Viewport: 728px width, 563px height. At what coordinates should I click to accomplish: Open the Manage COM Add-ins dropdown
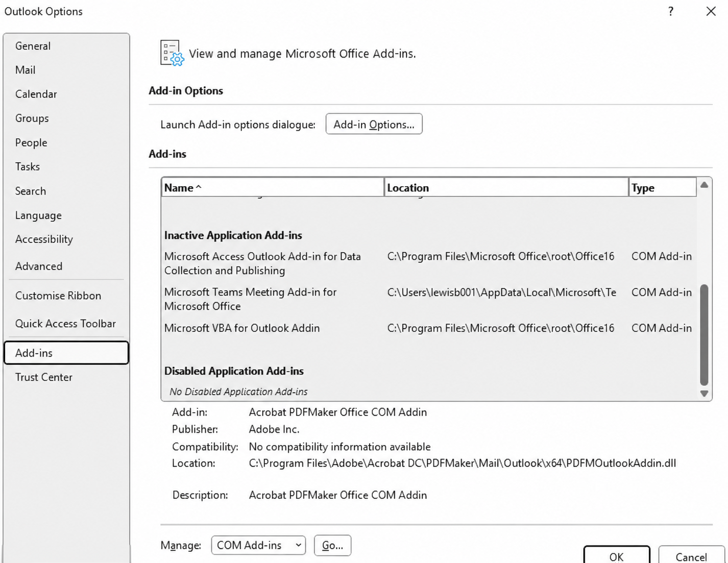[x=258, y=545]
